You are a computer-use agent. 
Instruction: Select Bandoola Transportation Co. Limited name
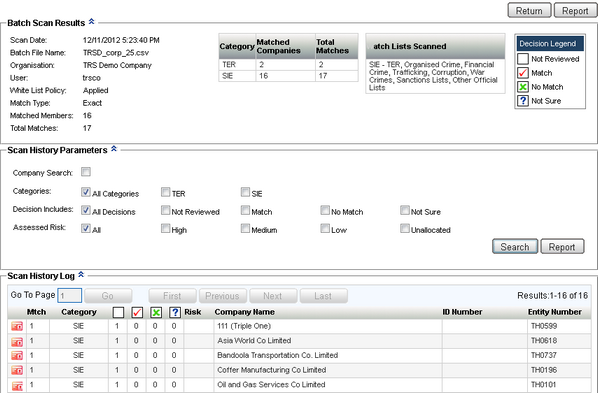click(278, 355)
